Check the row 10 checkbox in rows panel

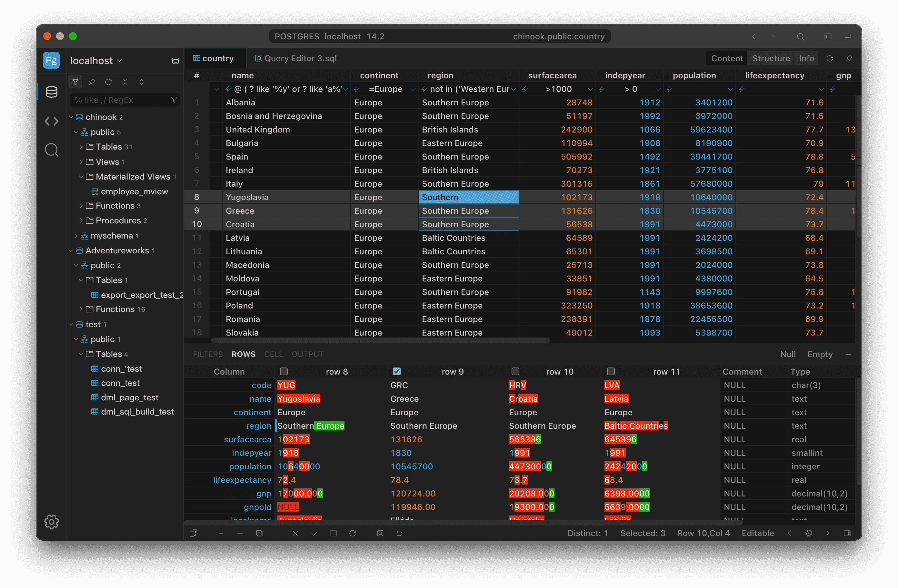coord(515,371)
